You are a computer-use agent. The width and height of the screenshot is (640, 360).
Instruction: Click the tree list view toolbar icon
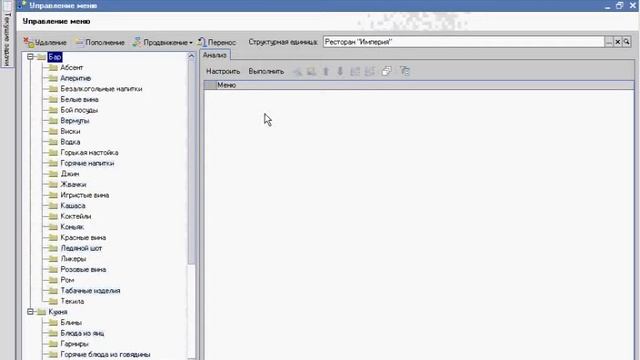coord(404,71)
